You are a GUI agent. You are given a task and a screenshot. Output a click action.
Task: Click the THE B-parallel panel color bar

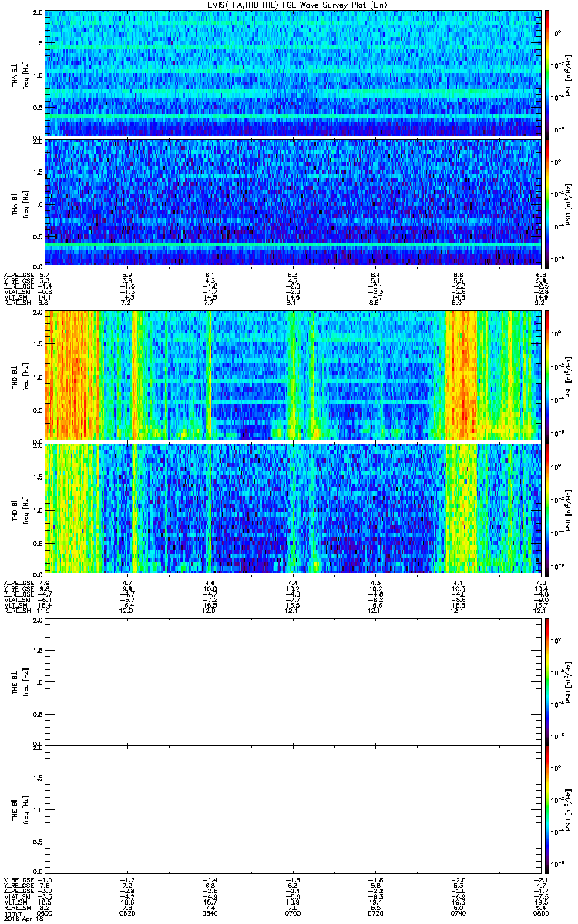[x=548, y=809]
